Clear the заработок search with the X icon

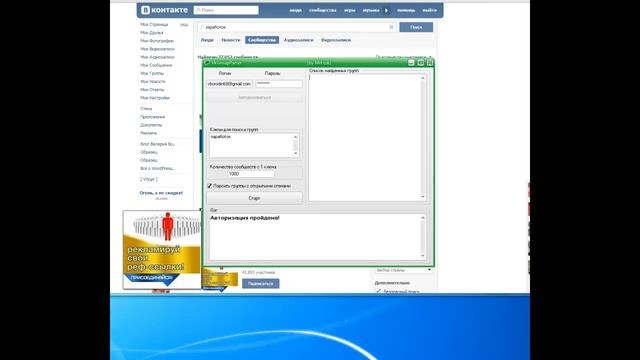click(391, 27)
